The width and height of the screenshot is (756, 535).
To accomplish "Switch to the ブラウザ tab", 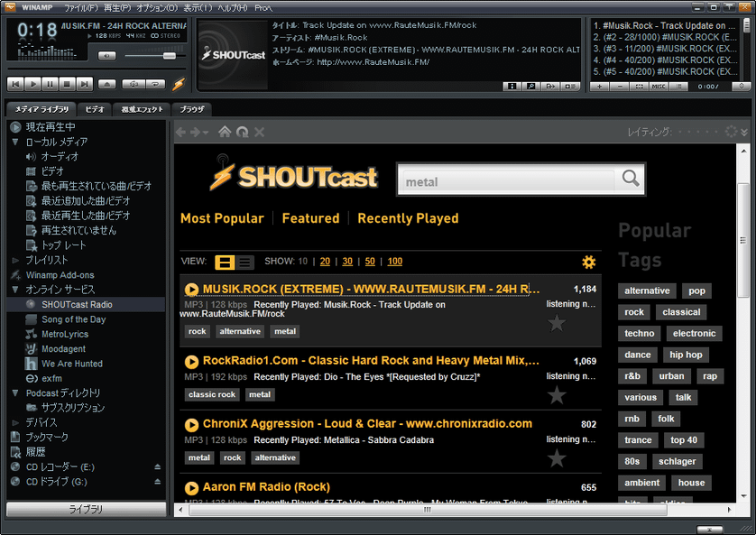I will (192, 109).
